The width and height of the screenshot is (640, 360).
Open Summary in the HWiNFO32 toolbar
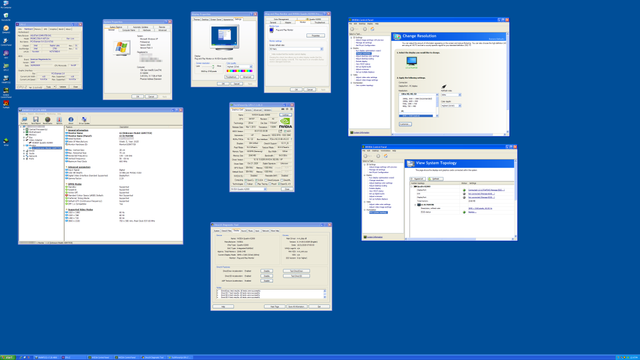24,120
